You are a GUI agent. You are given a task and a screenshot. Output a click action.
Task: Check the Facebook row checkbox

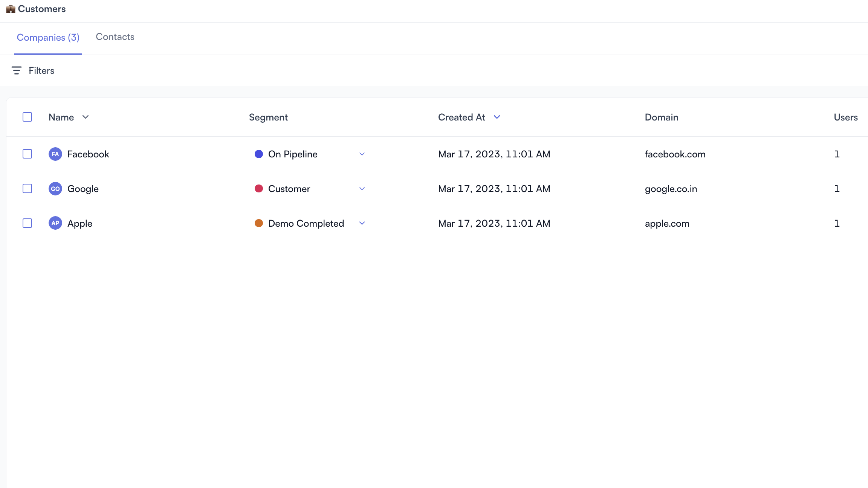(28, 154)
